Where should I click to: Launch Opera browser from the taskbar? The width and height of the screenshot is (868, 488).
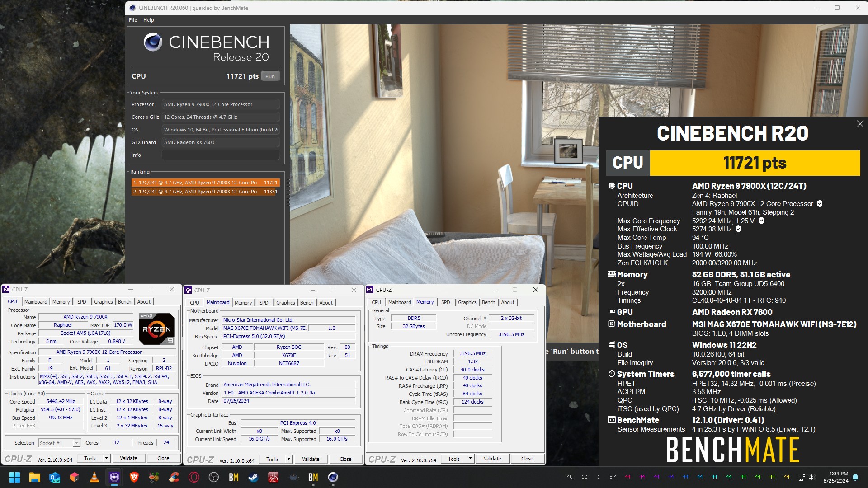click(193, 477)
